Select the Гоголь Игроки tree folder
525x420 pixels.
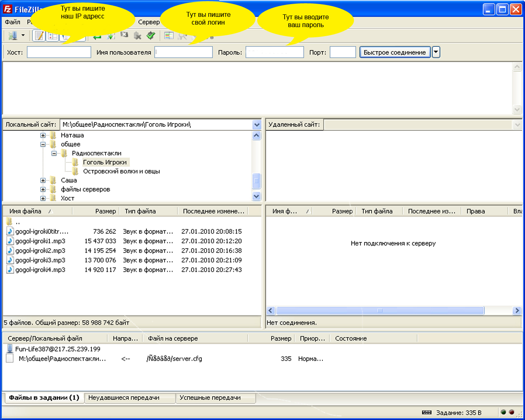tap(105, 162)
